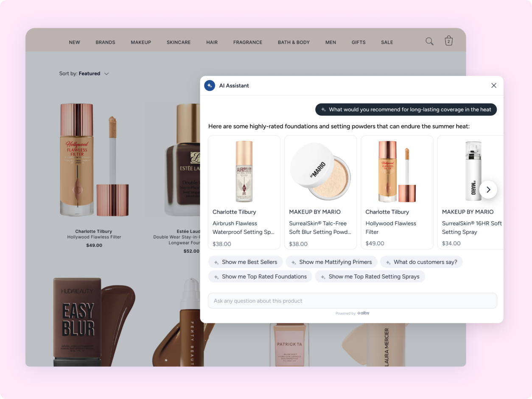The height and width of the screenshot is (399, 532).
Task: Close the AI Assistant panel
Action: tap(494, 86)
